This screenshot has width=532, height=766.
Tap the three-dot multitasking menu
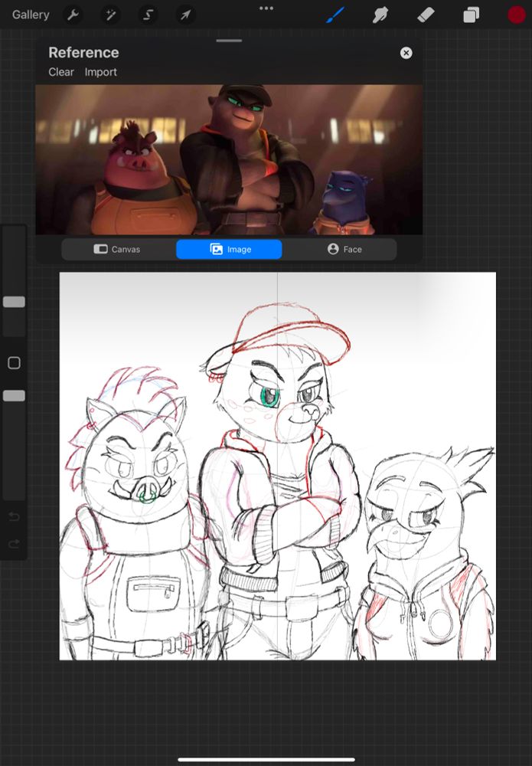pyautogui.click(x=266, y=8)
